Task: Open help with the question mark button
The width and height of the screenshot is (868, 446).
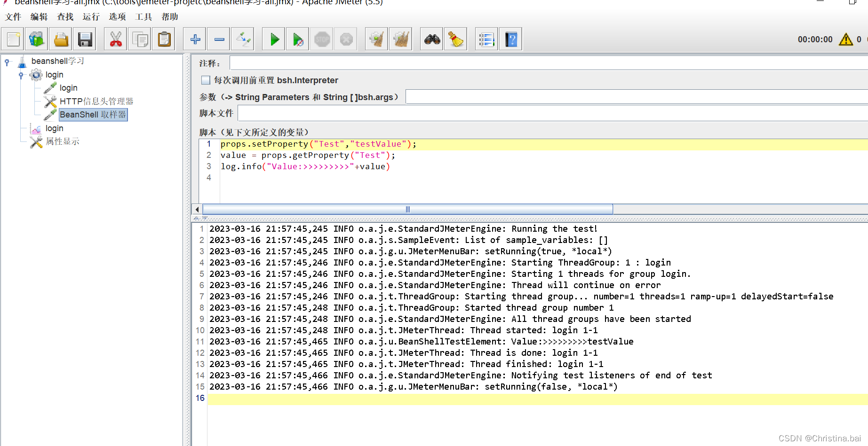Action: (510, 39)
